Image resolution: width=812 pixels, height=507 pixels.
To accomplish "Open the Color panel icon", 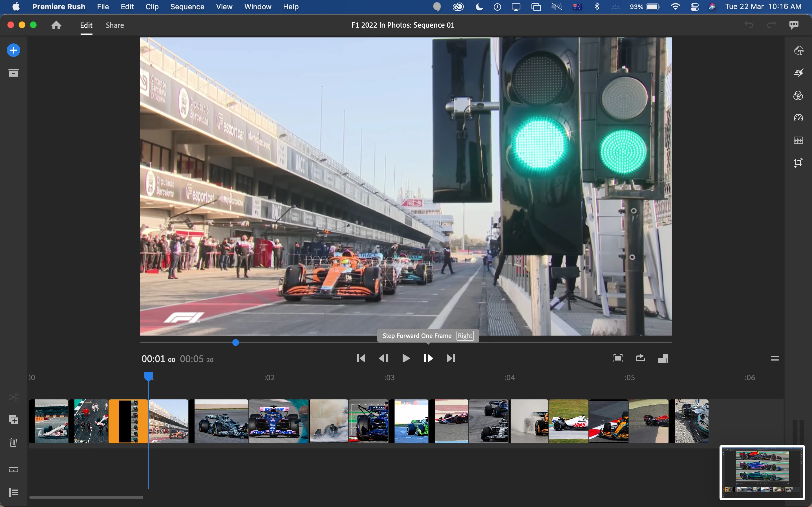I will [x=798, y=95].
